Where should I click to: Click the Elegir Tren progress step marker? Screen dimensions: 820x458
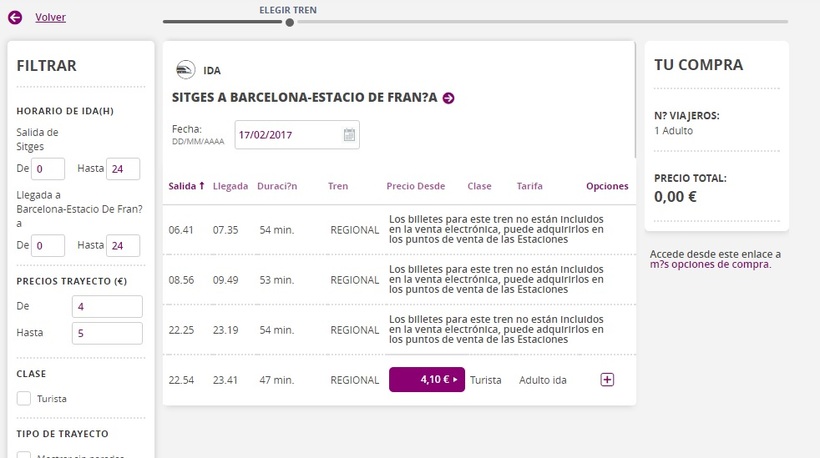coord(289,22)
